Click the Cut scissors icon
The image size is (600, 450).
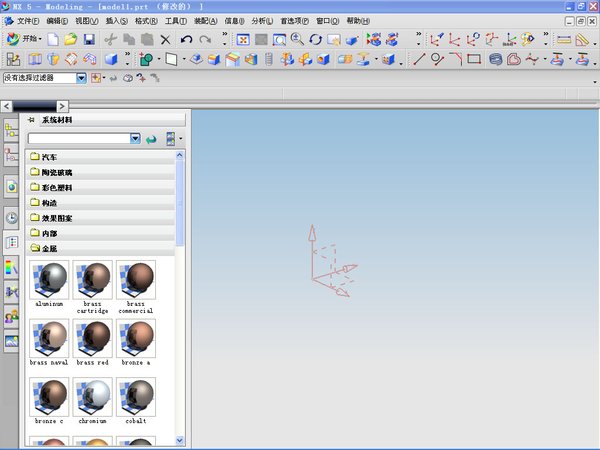pyautogui.click(x=111, y=39)
